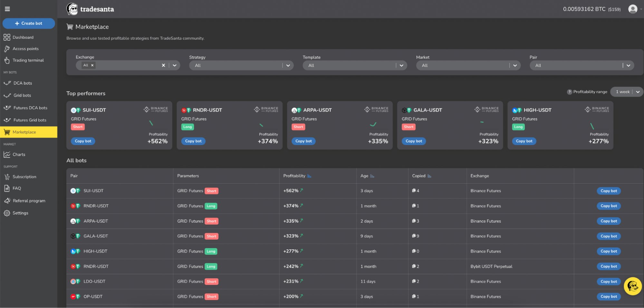Expand the Exchange filter dropdown
The image size is (644, 308).
point(175,65)
